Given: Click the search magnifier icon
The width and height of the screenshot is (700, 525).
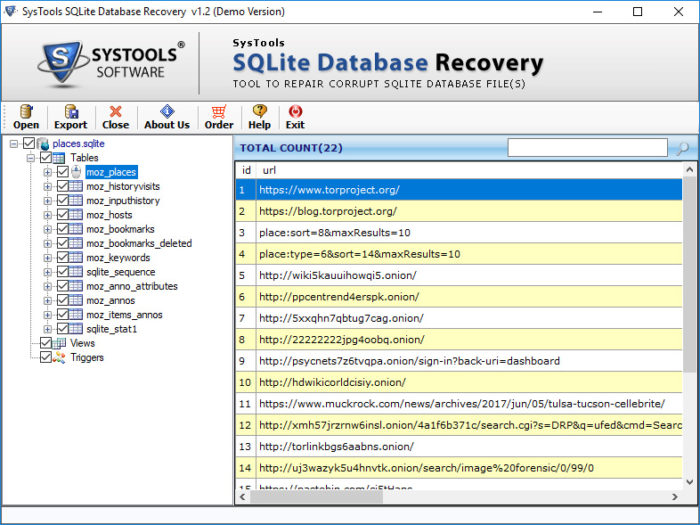Looking at the screenshot, I should [682, 148].
